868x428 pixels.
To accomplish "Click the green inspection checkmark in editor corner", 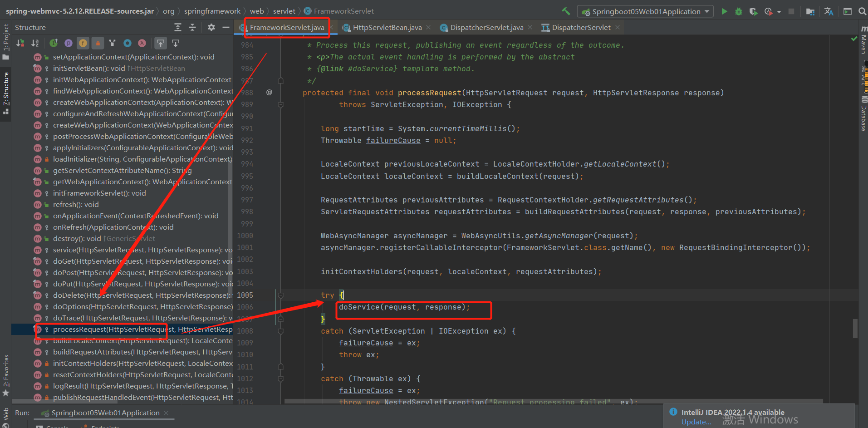I will click(x=854, y=39).
